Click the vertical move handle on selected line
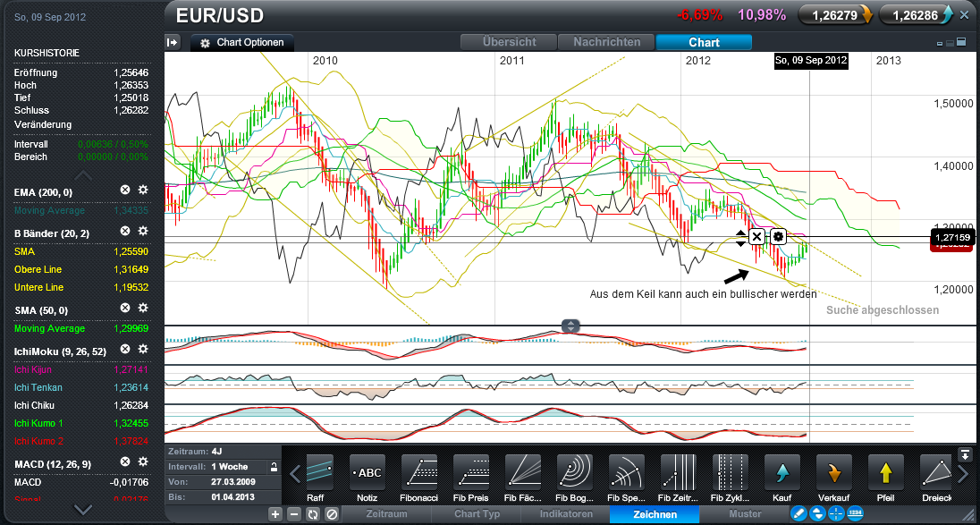 740,237
